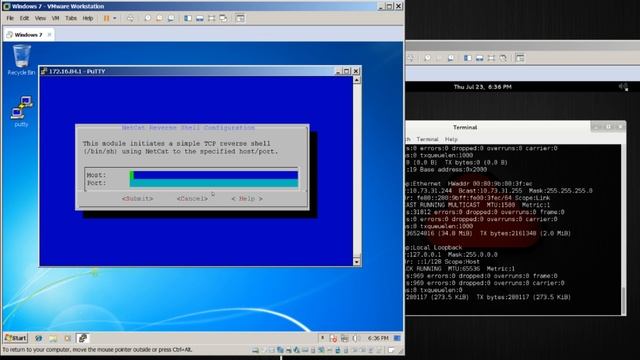
Task: Take a snapshot using the snapshot icon
Action: click(x=148, y=18)
